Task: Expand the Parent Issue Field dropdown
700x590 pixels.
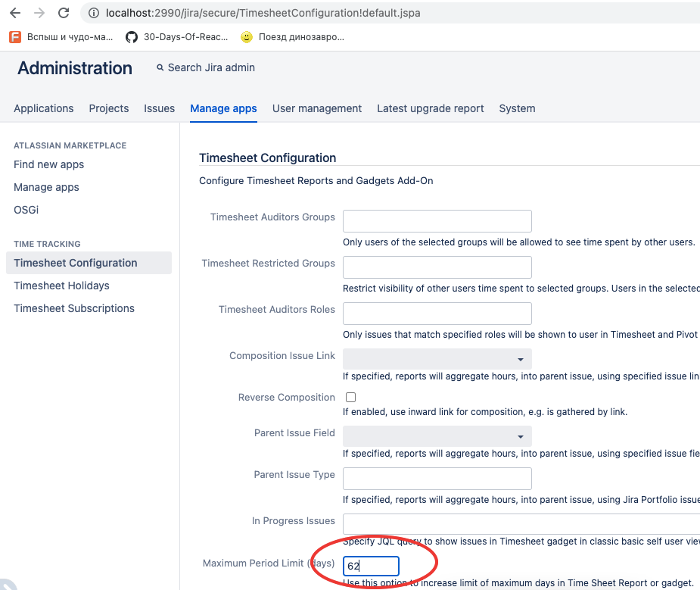Action: tap(437, 436)
